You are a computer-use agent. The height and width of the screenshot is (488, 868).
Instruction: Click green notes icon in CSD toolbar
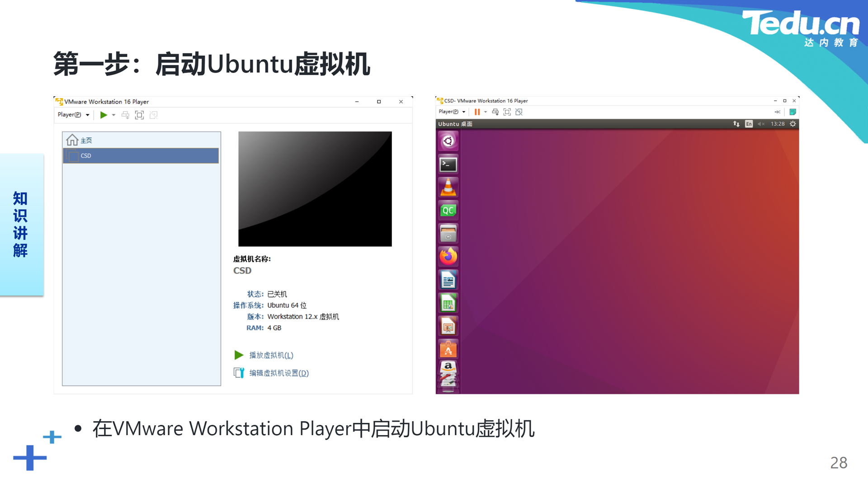(793, 112)
